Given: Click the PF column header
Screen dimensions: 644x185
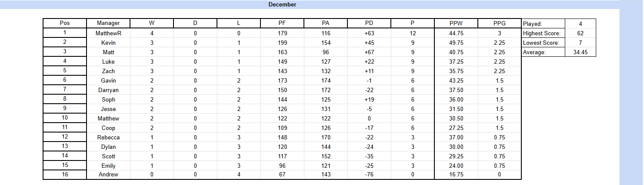Looking at the screenshot, I should (282, 23).
